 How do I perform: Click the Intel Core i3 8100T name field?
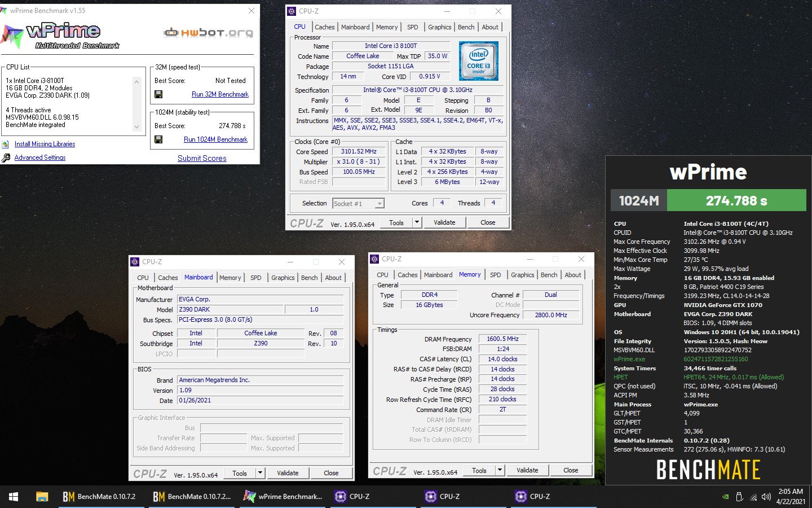pyautogui.click(x=391, y=46)
